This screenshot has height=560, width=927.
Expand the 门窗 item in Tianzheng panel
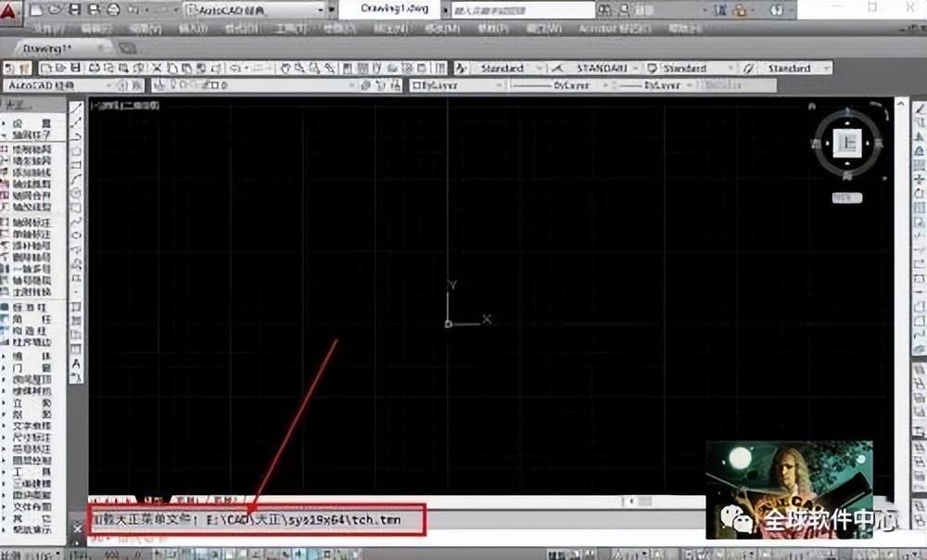pyautogui.click(x=32, y=368)
